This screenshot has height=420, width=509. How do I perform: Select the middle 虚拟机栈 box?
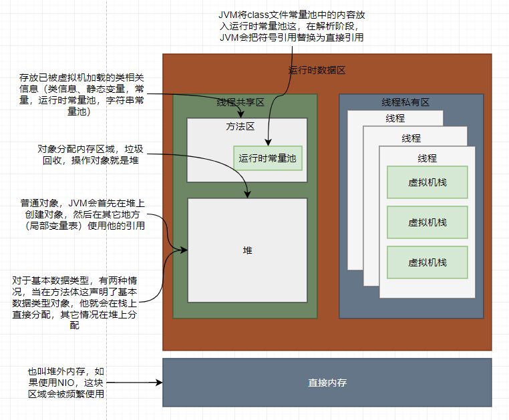tap(428, 222)
